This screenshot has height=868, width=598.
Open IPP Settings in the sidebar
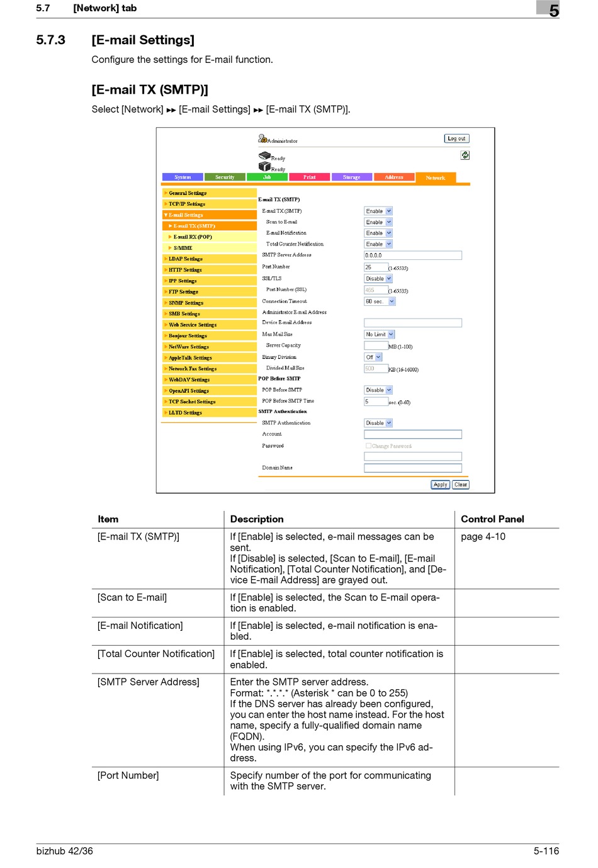coord(209,281)
